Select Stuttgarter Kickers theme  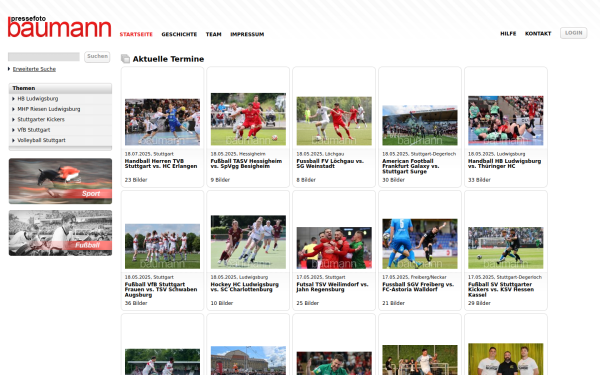pos(41,119)
